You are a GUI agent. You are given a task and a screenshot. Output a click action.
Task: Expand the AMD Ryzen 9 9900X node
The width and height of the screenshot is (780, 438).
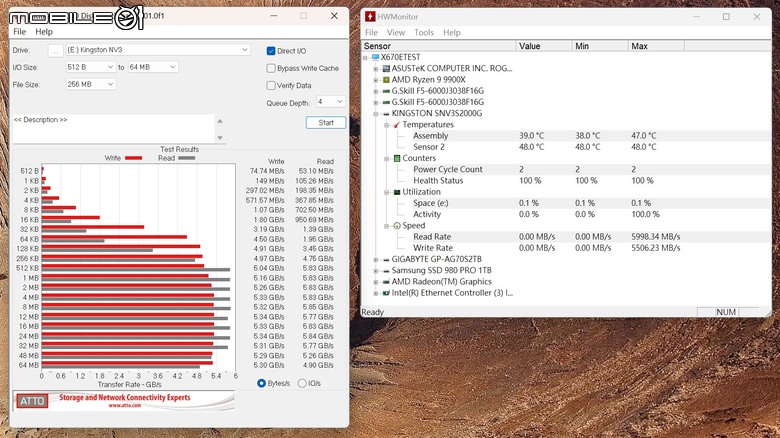(376, 80)
